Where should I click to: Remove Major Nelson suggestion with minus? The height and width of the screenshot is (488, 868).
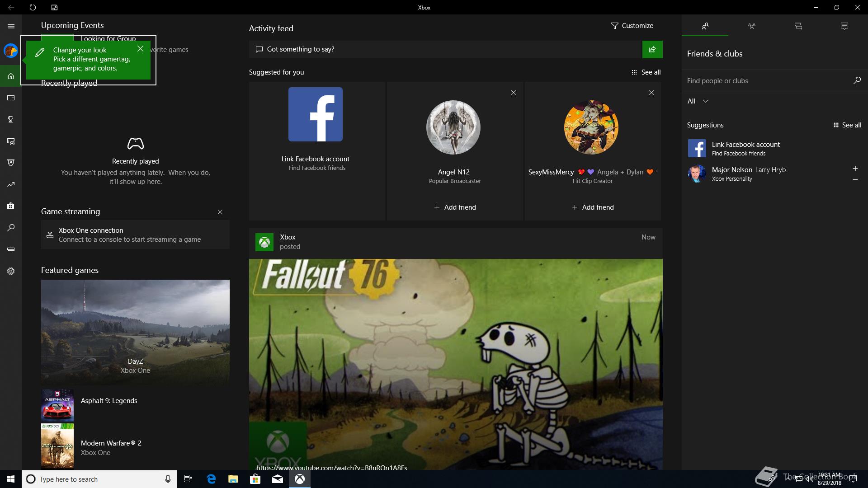pos(855,179)
